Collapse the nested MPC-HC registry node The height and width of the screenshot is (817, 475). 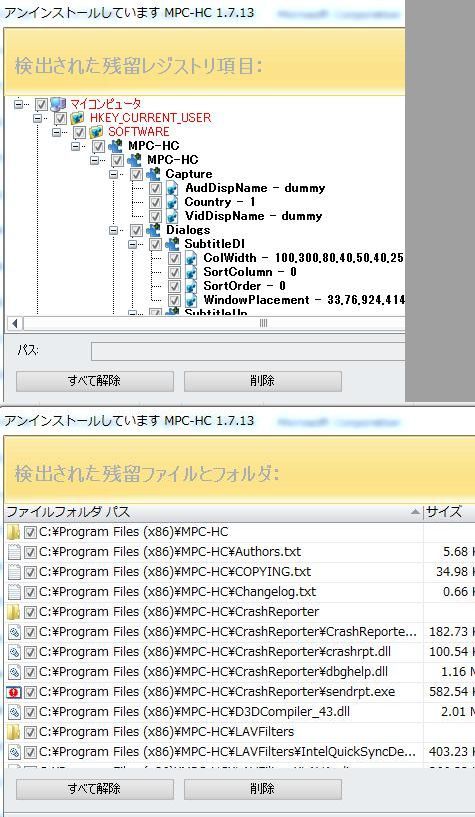[94, 160]
